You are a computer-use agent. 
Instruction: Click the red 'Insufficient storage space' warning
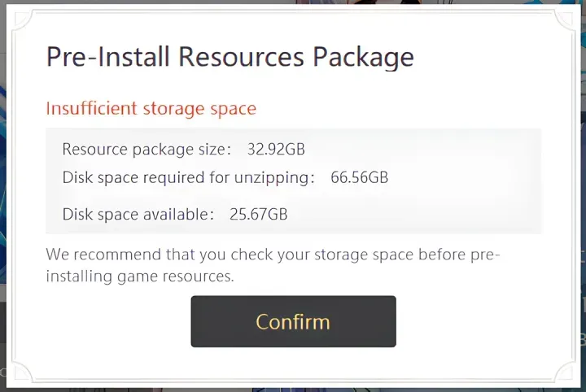[x=151, y=109]
